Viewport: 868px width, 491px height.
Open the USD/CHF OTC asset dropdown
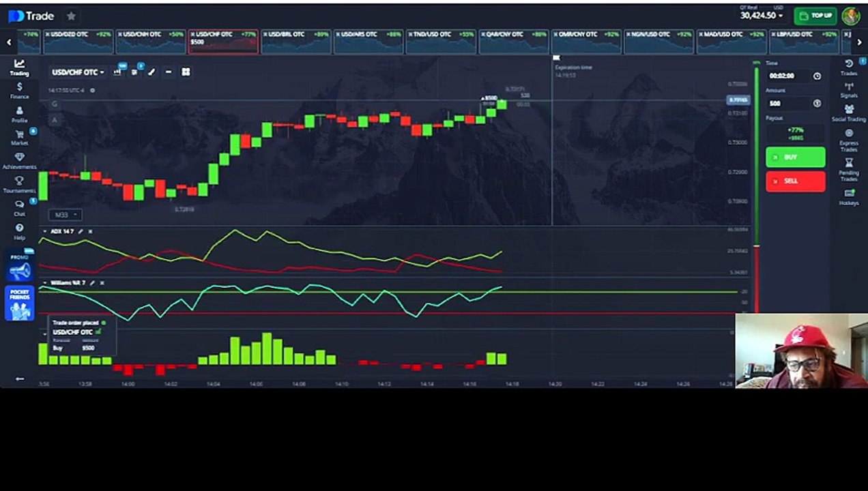point(78,72)
